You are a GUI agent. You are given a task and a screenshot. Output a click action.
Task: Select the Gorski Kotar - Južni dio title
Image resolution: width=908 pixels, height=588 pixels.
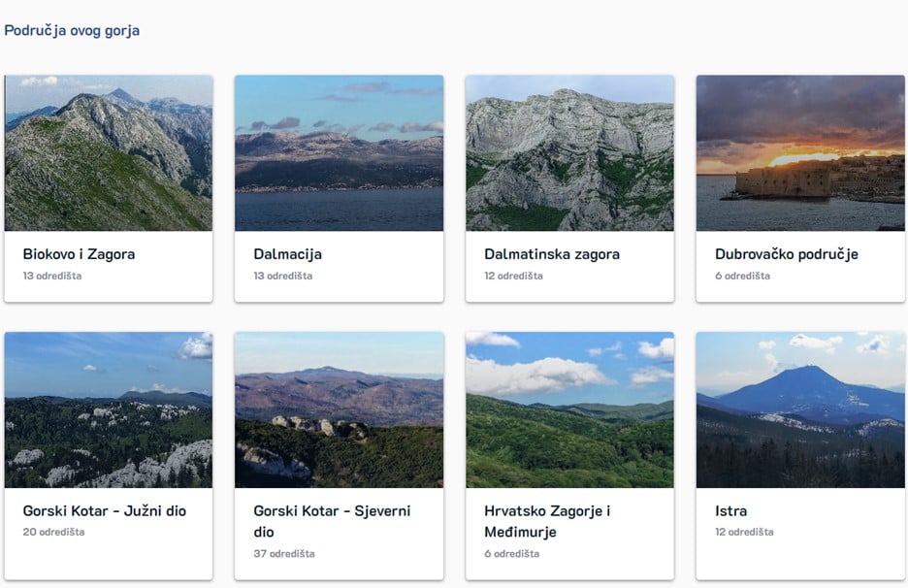pyautogui.click(x=104, y=510)
